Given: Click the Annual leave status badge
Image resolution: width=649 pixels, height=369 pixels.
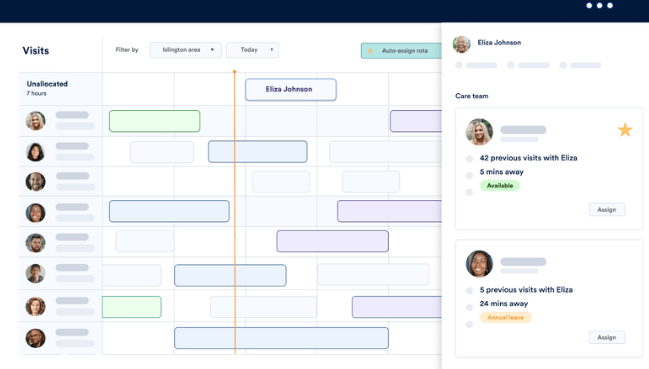Looking at the screenshot, I should coord(505,317).
